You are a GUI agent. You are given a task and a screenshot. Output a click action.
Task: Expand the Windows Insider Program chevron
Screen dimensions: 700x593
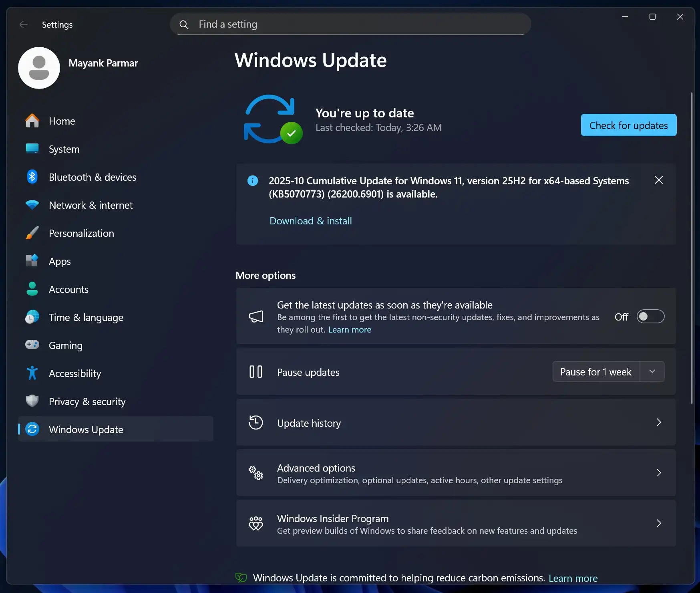point(659,523)
